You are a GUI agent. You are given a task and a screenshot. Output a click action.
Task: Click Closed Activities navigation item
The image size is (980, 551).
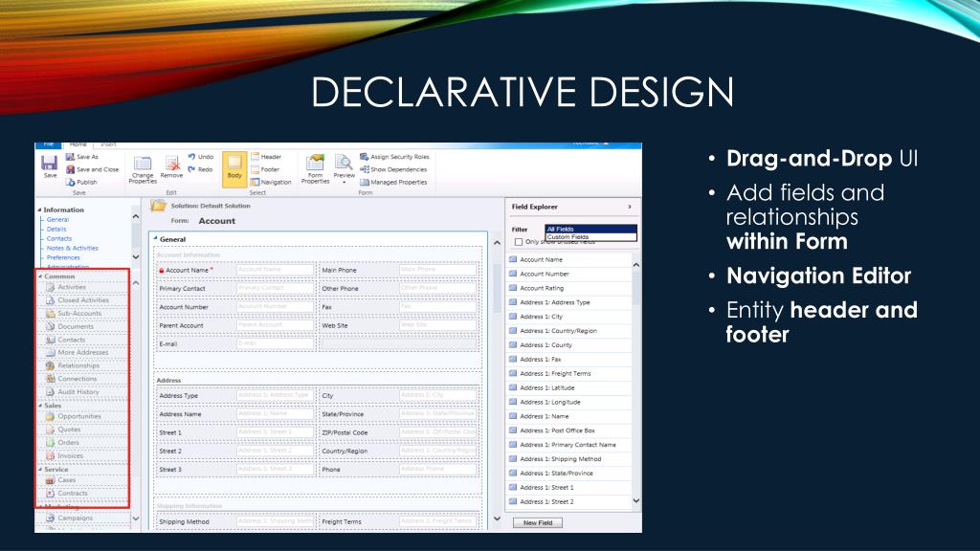pos(83,299)
